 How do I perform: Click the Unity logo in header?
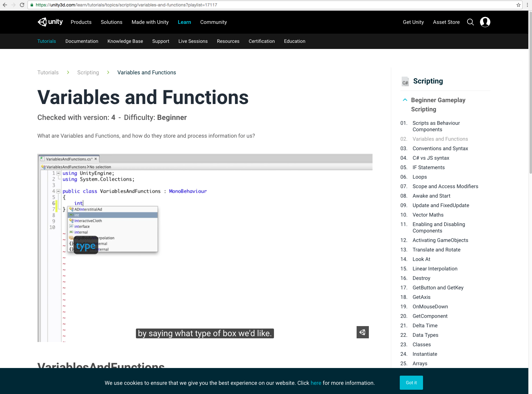pyautogui.click(x=50, y=22)
